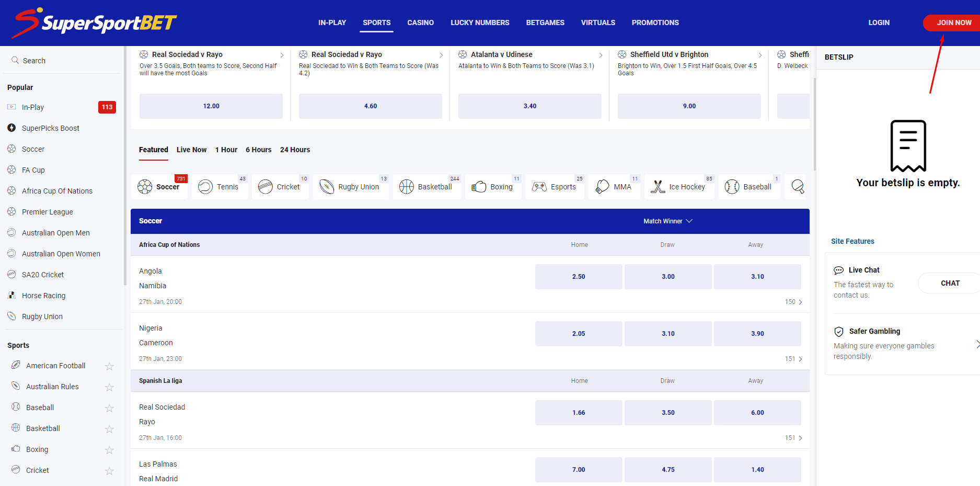Select the Baseball icon tile
This screenshot has width=980, height=486.
750,187
